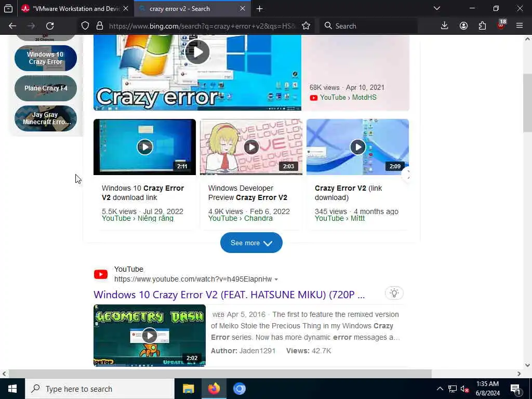The width and height of the screenshot is (532, 399).
Task: Open the Firefox hamburger menu
Action: pos(520,26)
